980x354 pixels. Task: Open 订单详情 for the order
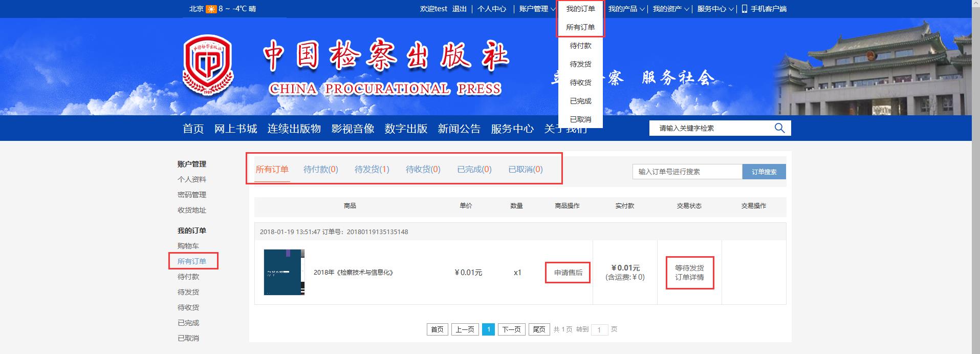[689, 277]
